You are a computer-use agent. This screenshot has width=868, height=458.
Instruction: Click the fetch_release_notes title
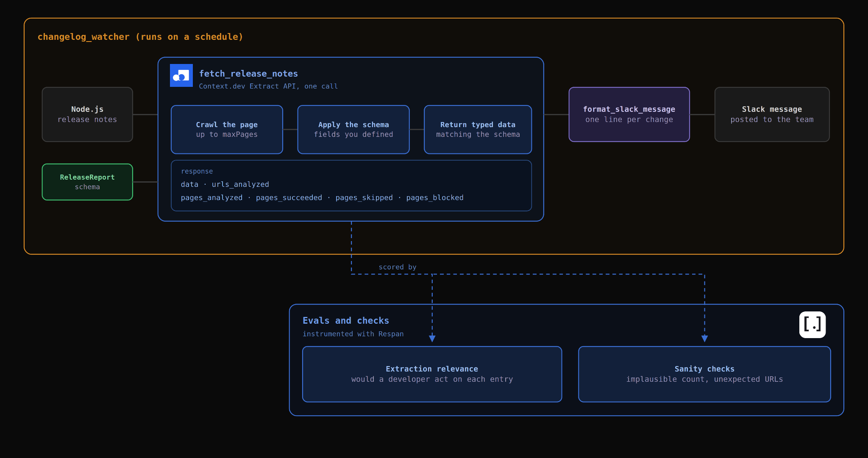tap(248, 74)
